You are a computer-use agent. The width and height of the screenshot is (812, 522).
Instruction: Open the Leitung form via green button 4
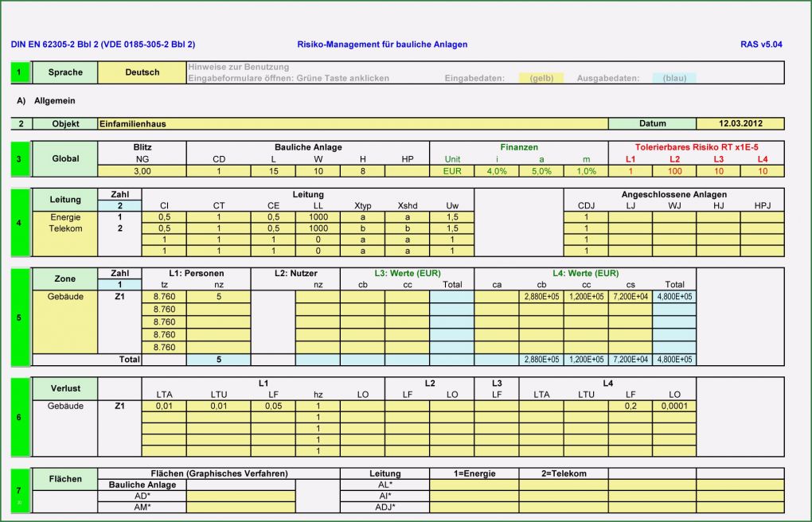(x=18, y=224)
